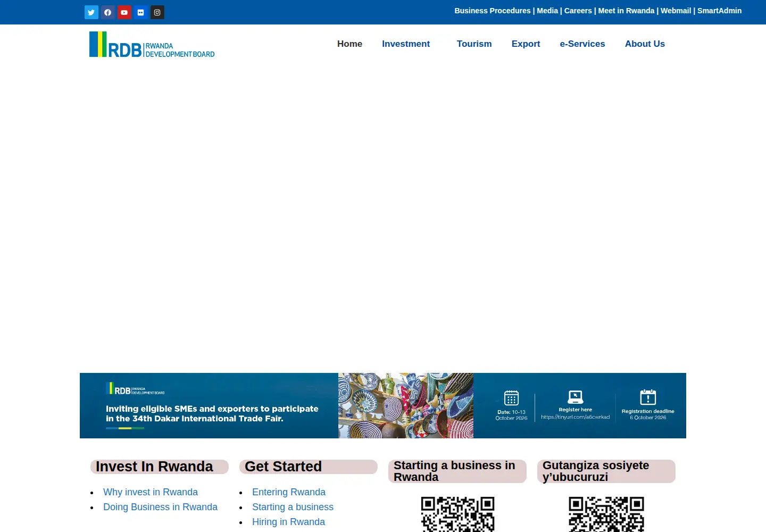Go to the Home menu item
The image size is (766, 532).
pos(349,44)
